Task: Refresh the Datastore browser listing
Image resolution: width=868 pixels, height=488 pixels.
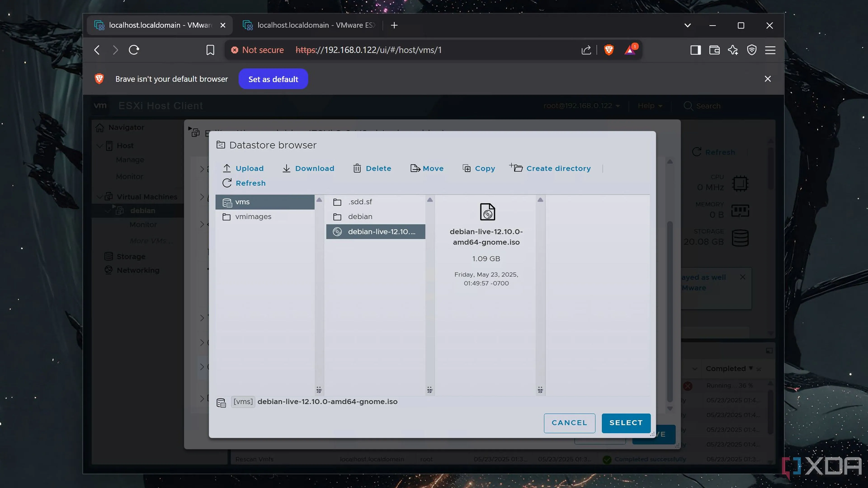Action: tap(244, 183)
